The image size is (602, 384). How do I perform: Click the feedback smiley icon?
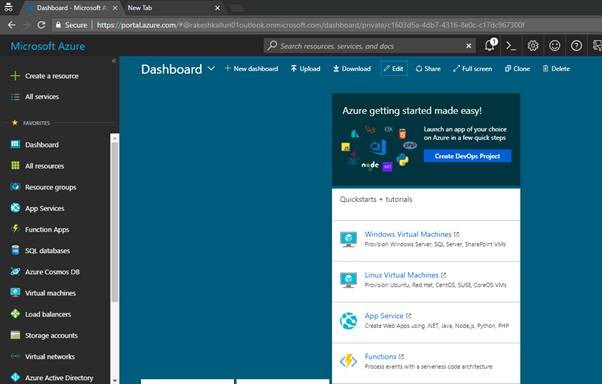pyautogui.click(x=554, y=46)
